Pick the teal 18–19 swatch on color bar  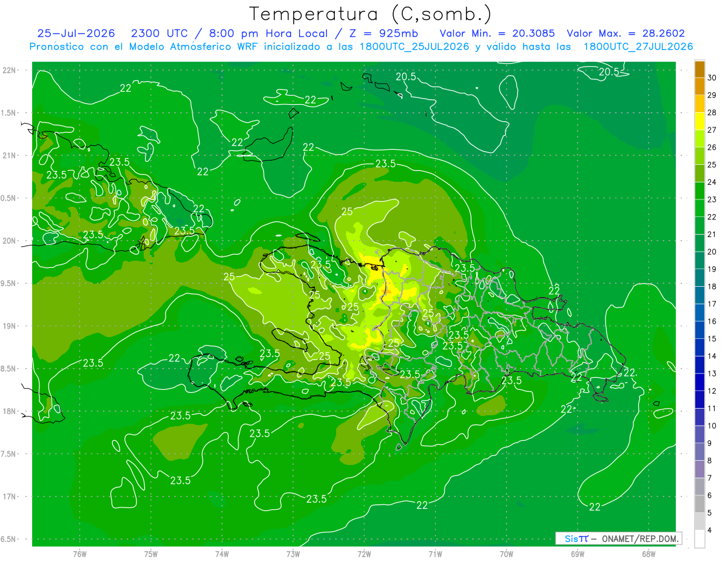(x=699, y=278)
